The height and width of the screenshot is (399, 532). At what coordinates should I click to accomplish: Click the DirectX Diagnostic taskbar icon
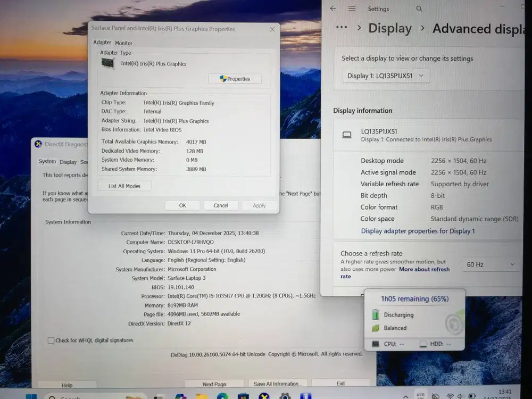tap(264, 396)
